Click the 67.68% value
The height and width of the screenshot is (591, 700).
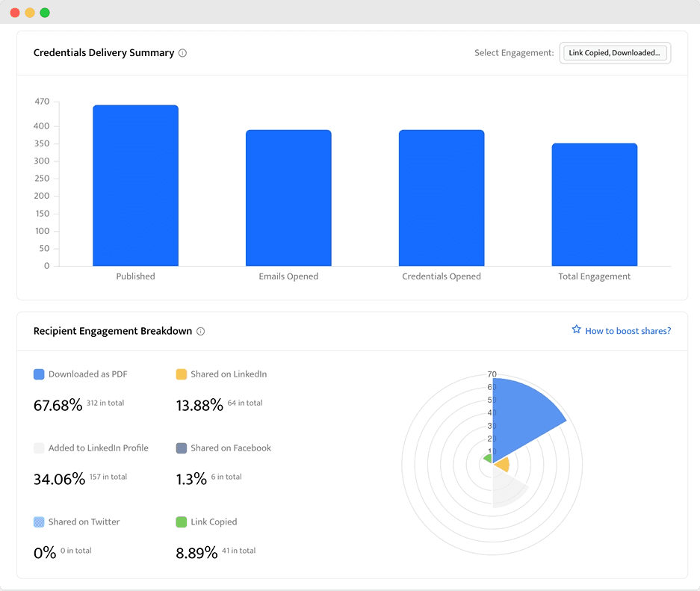click(58, 405)
